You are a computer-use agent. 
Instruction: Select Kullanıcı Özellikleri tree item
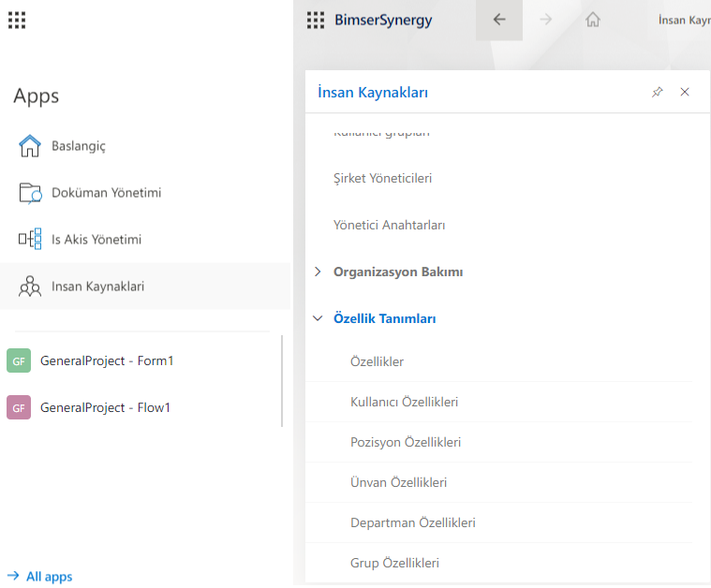click(404, 402)
